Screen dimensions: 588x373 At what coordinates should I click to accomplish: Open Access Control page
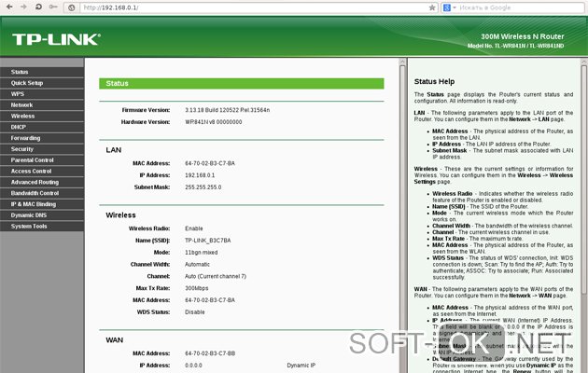coord(42,172)
